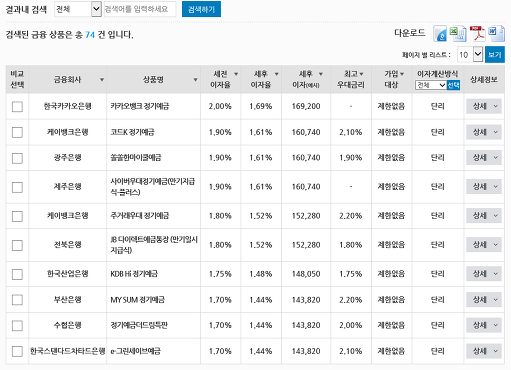The width and height of the screenshot is (511, 370).
Task: Click the 169,200 interest amount cell
Action: [x=306, y=106]
